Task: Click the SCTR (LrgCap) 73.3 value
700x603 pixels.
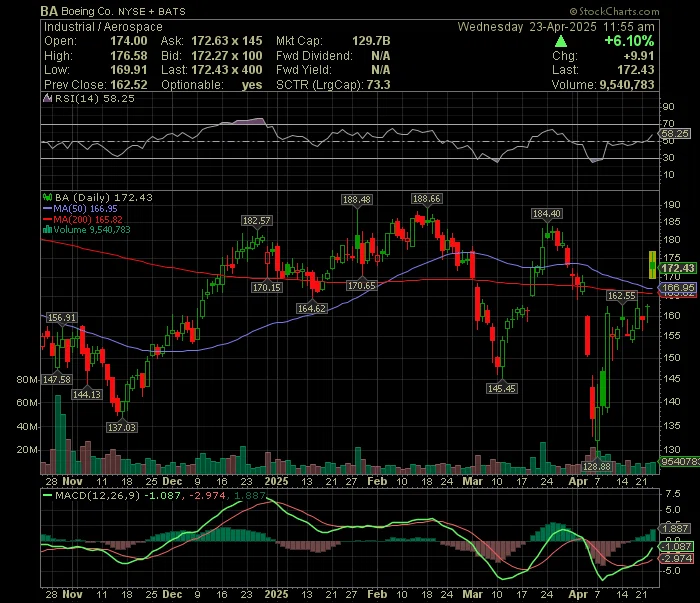Action: click(x=379, y=85)
